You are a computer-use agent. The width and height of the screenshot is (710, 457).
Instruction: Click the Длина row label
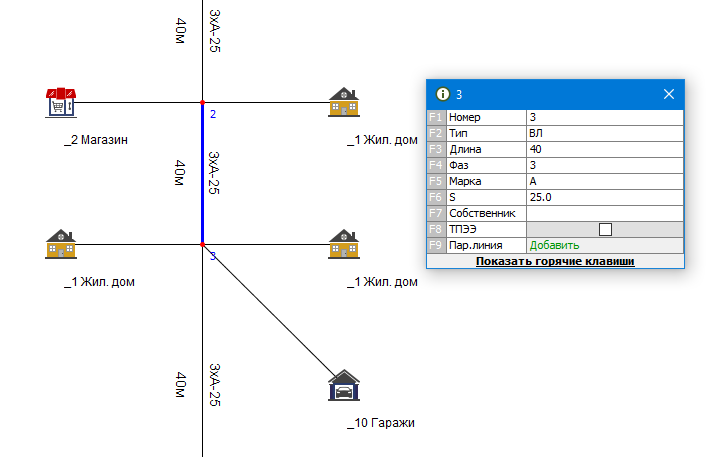point(465,149)
